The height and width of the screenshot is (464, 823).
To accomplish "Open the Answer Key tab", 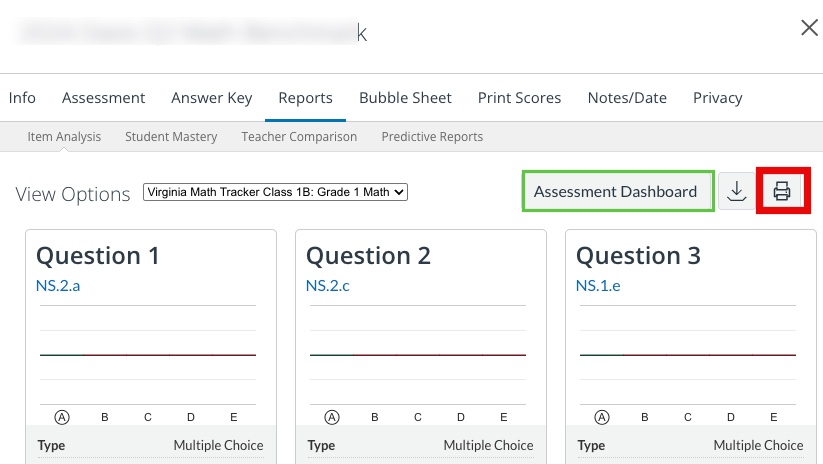I will point(212,98).
